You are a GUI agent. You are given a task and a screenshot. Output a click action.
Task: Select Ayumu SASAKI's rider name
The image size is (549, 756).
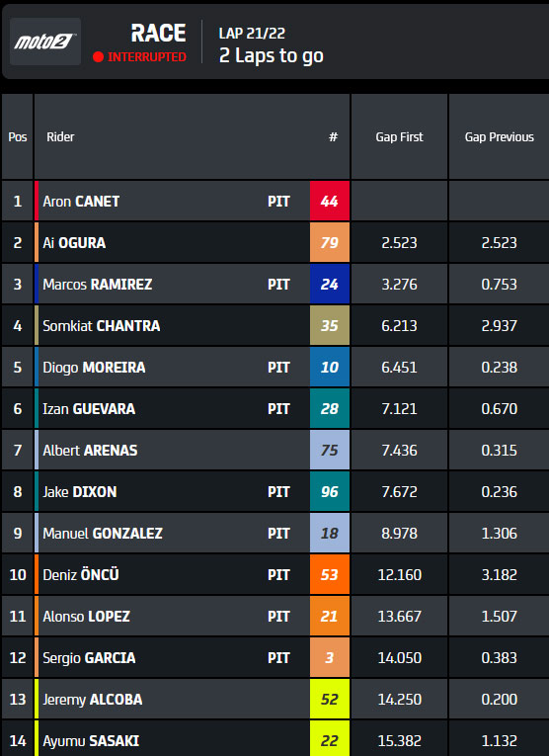[x=91, y=740]
